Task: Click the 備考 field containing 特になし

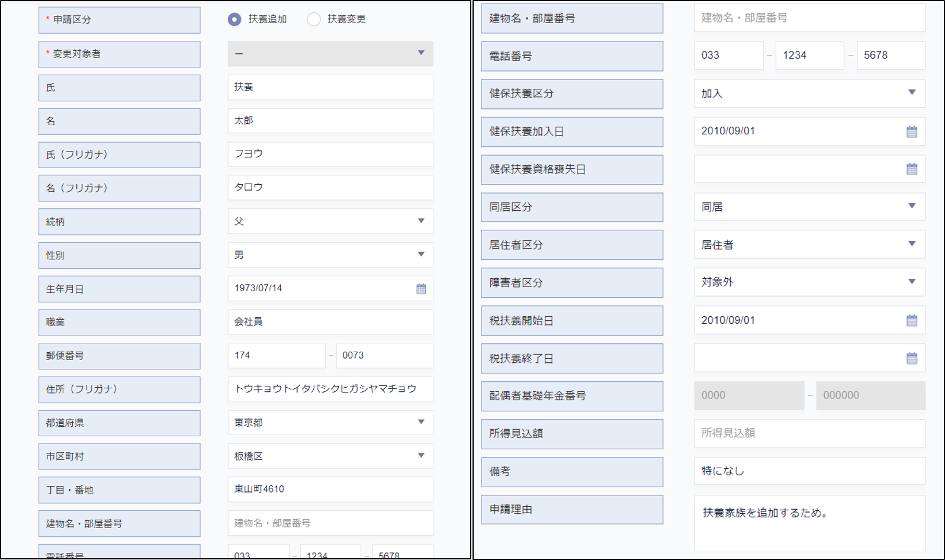Action: point(809,471)
